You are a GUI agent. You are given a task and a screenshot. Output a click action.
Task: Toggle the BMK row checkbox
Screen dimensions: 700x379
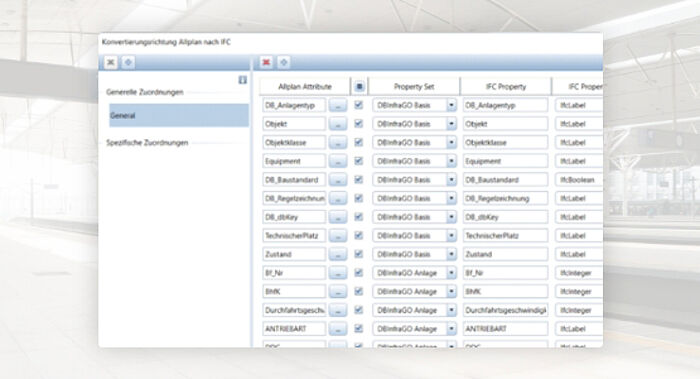click(x=358, y=291)
